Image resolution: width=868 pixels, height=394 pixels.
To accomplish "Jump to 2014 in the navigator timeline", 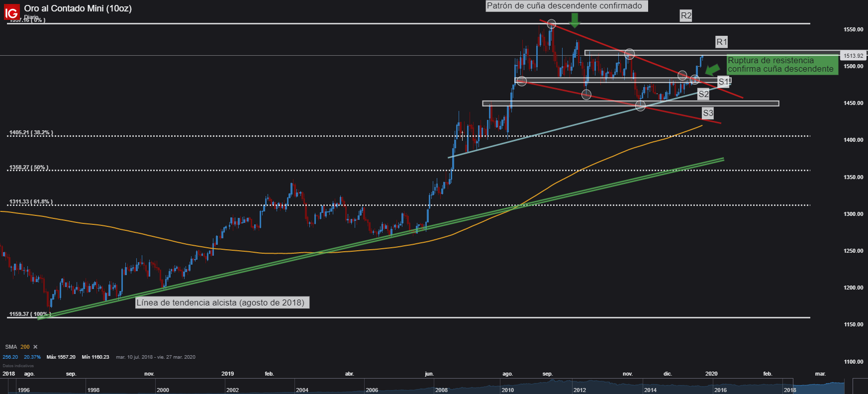I will pos(650,390).
